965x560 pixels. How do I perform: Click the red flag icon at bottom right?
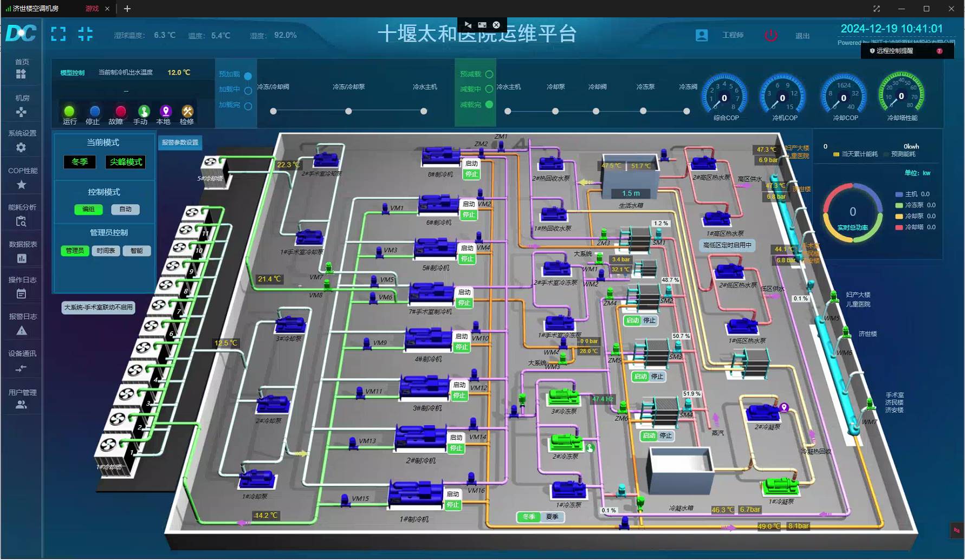[957, 530]
